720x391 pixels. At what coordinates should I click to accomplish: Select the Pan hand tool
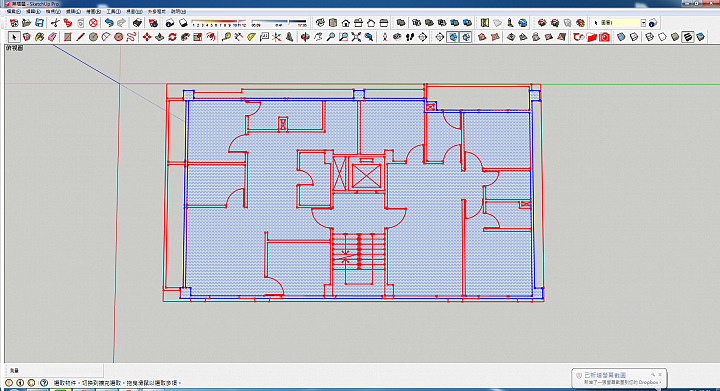[x=318, y=37]
